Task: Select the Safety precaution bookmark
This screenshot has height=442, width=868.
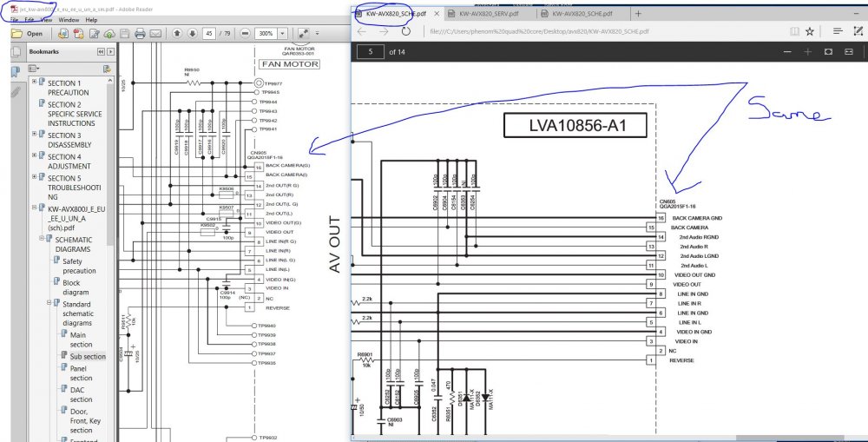Action: coord(79,266)
